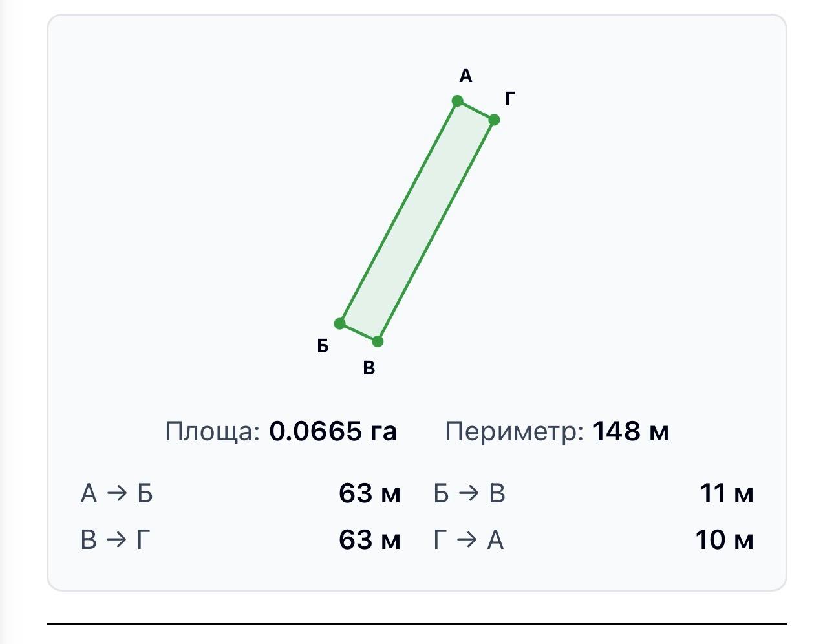Click vertex point Б on the polygon
Viewport: 834px width, 644px height.
[x=340, y=323]
